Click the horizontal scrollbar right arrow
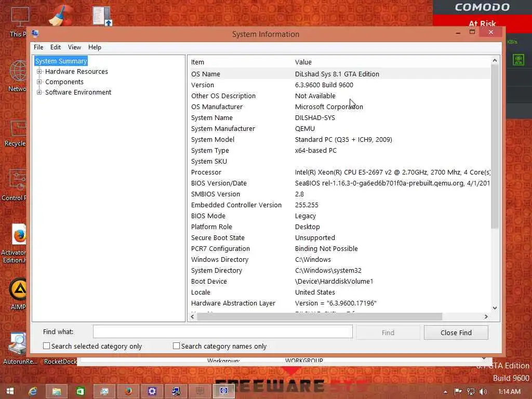The image size is (532, 399). pos(486,316)
